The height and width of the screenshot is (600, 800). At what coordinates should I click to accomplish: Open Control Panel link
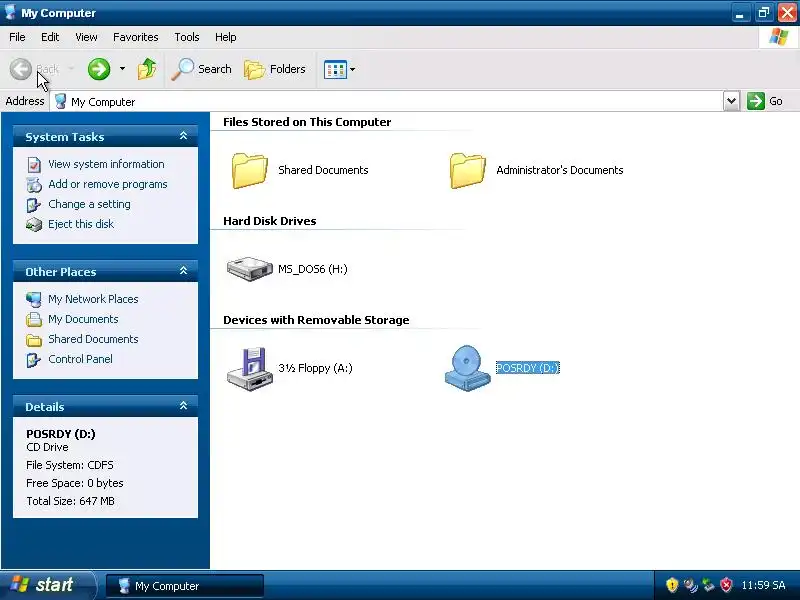[x=81, y=359]
